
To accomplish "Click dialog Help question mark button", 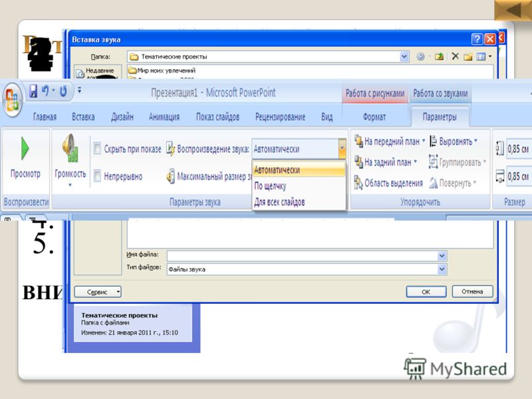I will (477, 39).
